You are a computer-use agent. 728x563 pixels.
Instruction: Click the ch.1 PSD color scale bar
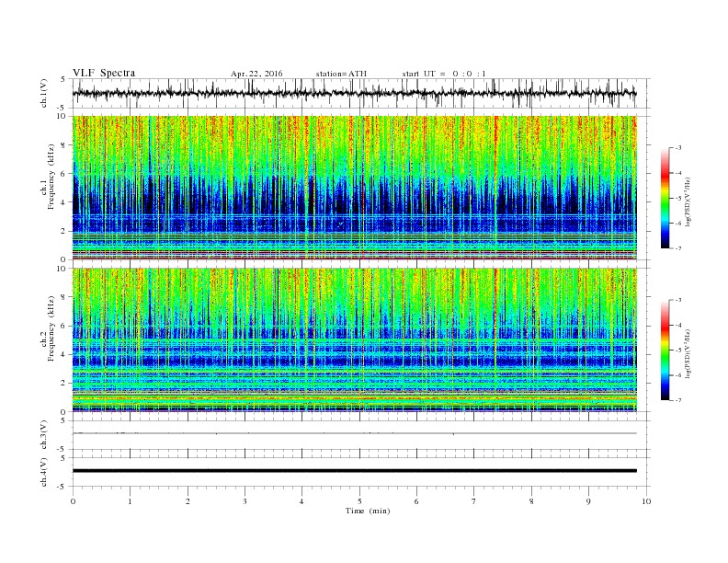665,199
